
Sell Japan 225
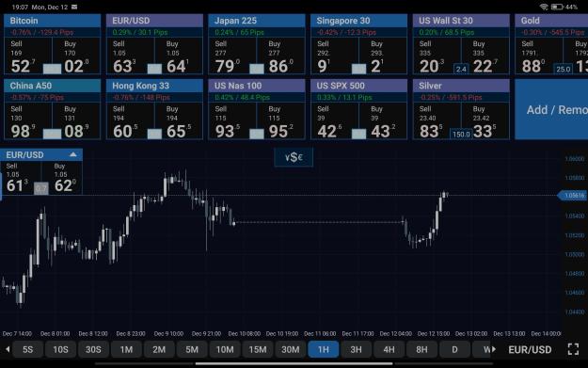232,56
